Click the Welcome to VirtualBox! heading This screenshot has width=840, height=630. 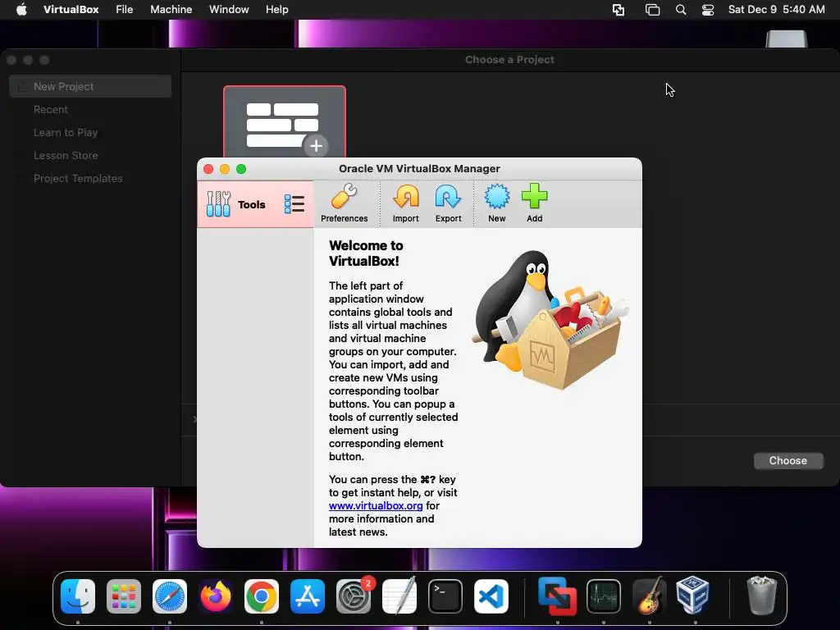point(366,253)
